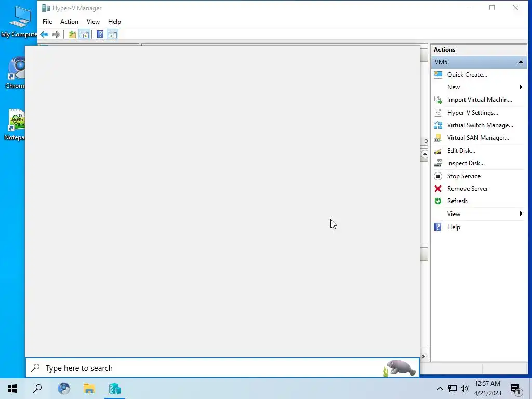This screenshot has width=532, height=399.
Task: Click the Actions pane header
Action: tap(478, 50)
